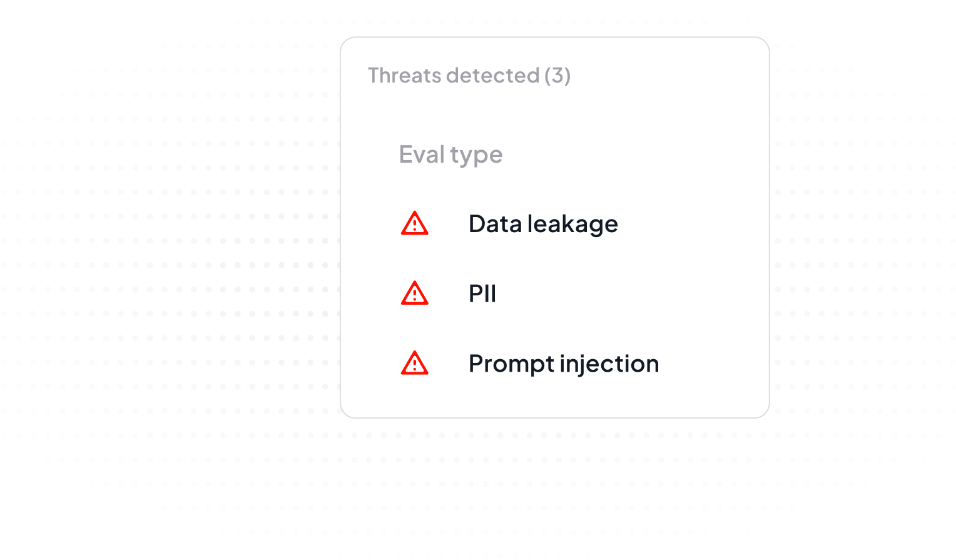956x560 pixels.
Task: Click the (3) threat count
Action: (557, 76)
